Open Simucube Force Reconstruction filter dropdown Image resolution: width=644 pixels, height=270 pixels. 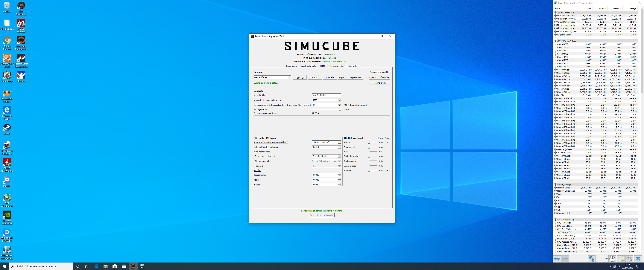[339, 142]
